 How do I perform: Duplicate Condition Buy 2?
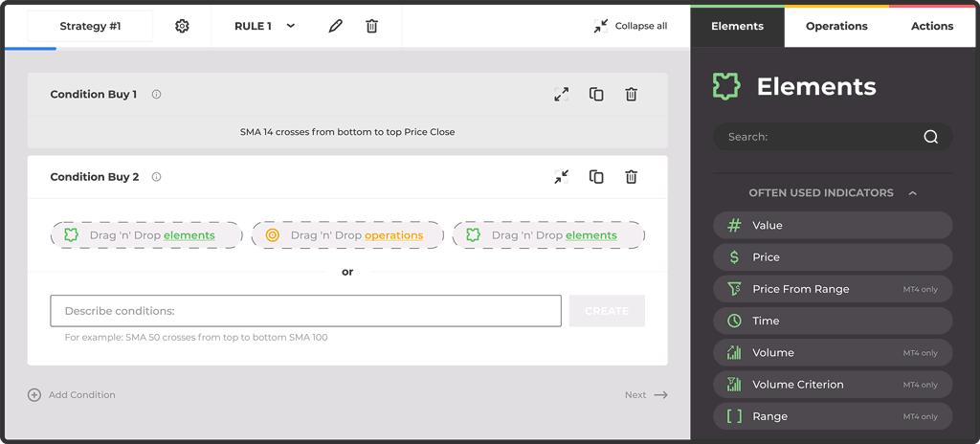pos(596,177)
